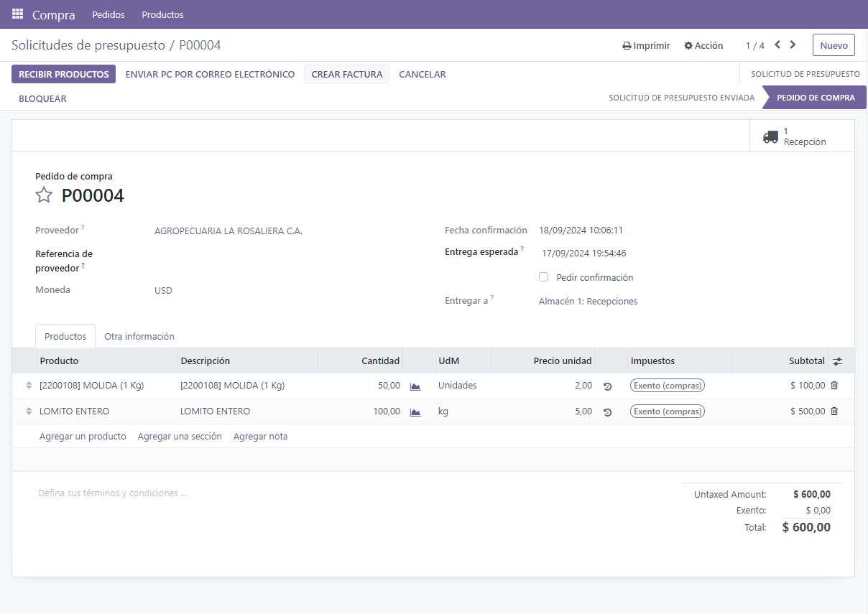This screenshot has height=614, width=868.
Task: Select PEDIDO DE COMPRA status stage
Action: click(x=816, y=98)
